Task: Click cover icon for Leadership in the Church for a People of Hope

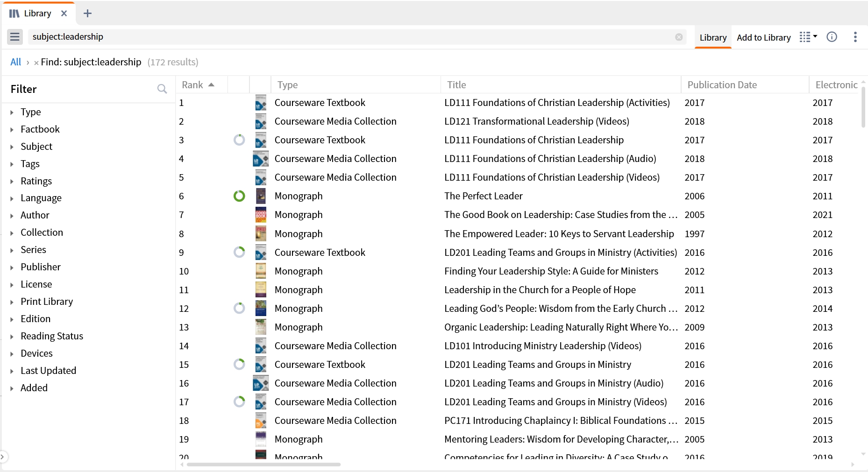Action: click(x=261, y=290)
